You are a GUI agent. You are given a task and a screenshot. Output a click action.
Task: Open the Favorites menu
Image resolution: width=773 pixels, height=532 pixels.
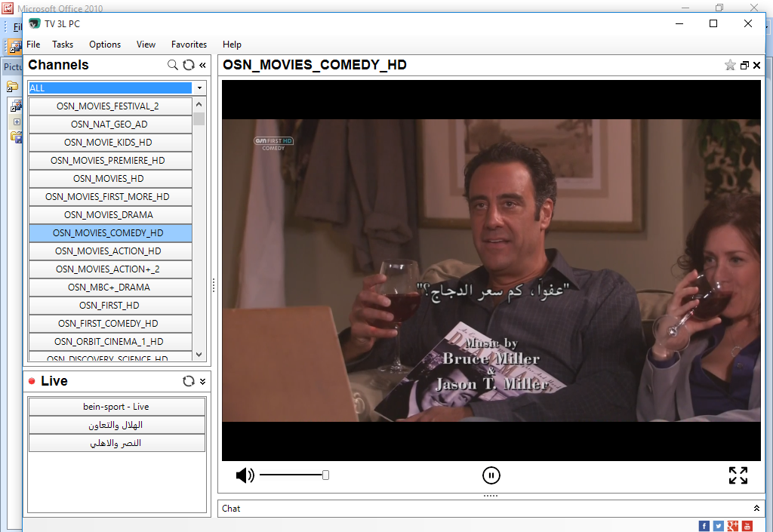[189, 45]
